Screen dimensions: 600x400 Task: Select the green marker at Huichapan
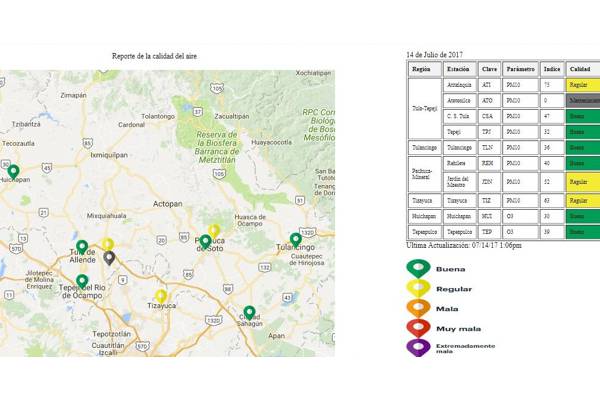(x=13, y=172)
